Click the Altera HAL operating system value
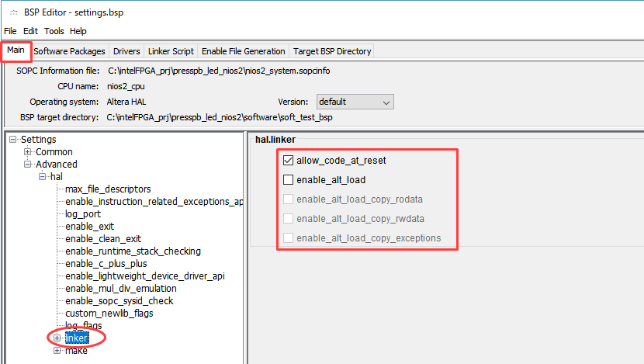The width and height of the screenshot is (644, 364). pos(126,102)
